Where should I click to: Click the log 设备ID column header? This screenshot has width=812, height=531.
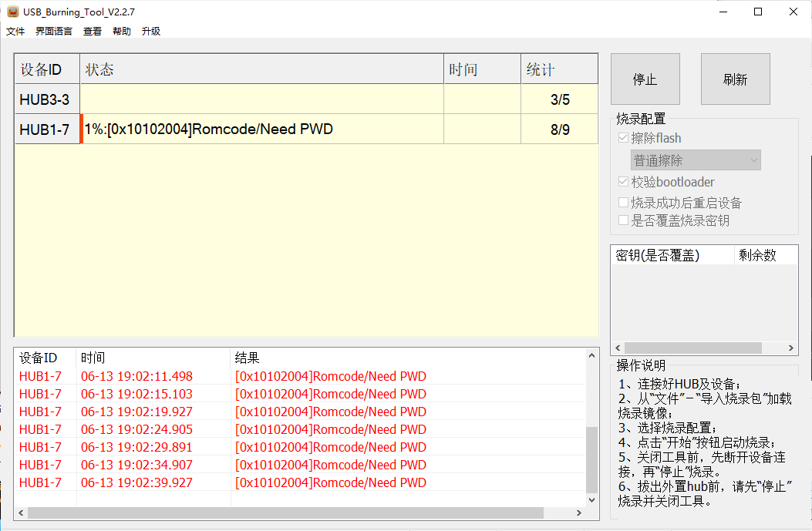(45, 358)
